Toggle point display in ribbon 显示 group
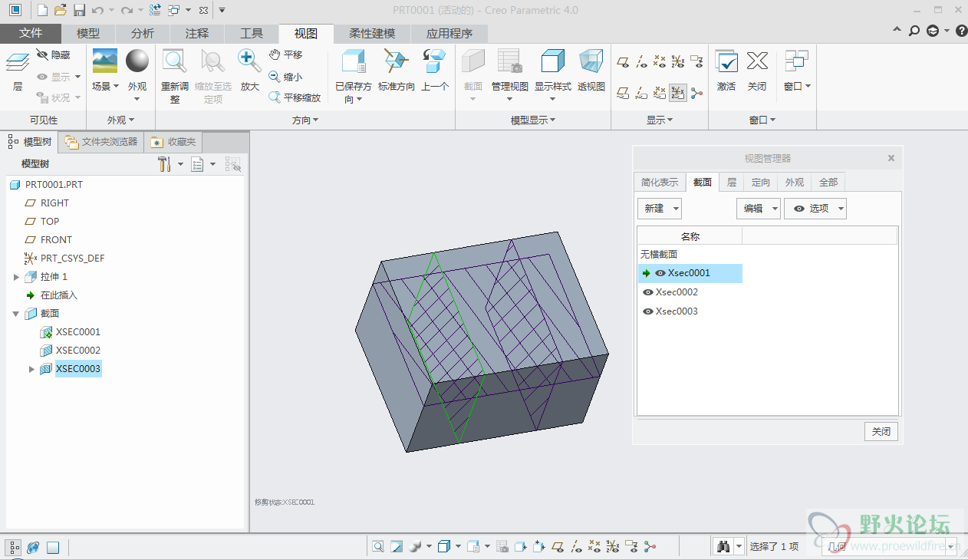968x560 pixels. point(660,61)
